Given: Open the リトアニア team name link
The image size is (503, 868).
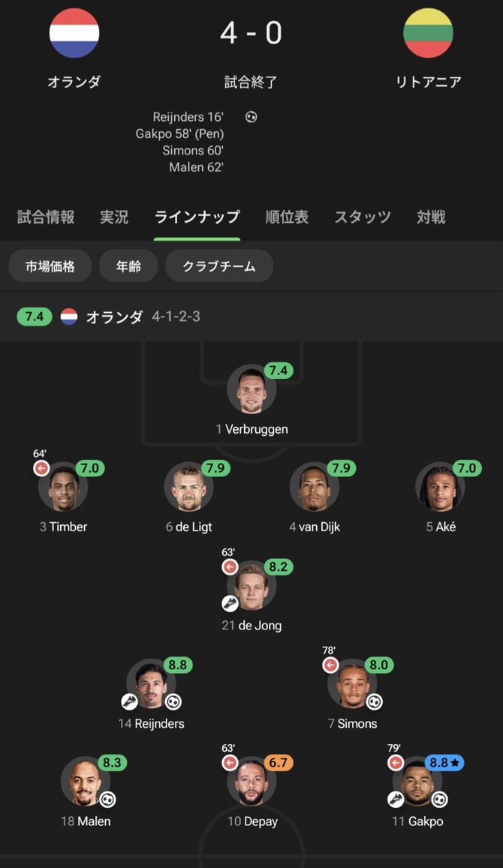Looking at the screenshot, I should pyautogui.click(x=428, y=82).
